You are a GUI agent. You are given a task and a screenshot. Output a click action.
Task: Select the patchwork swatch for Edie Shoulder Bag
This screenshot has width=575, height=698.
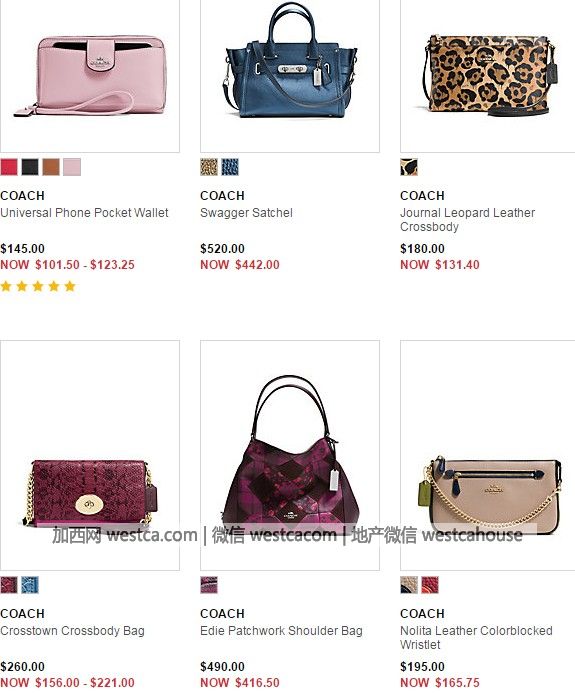(x=209, y=585)
